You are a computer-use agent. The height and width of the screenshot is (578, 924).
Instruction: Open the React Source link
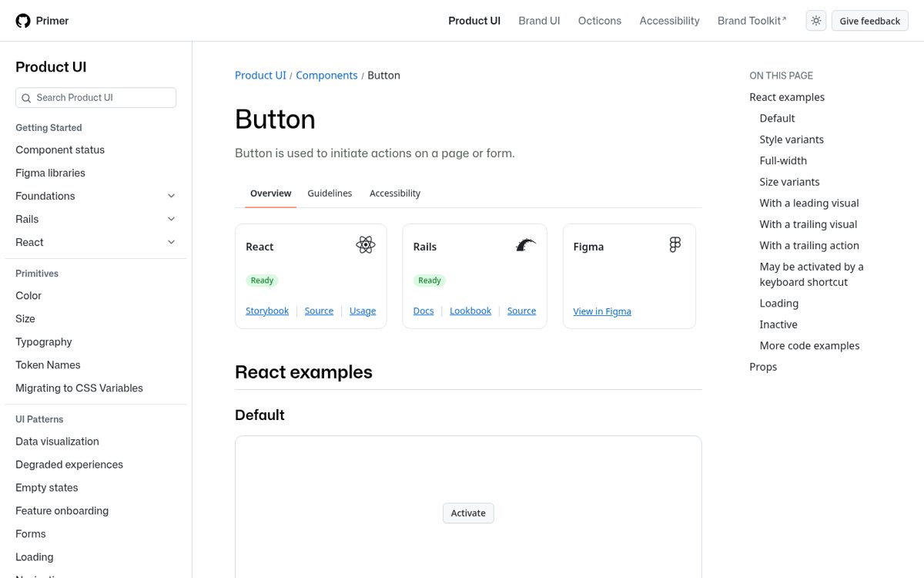[x=319, y=311]
